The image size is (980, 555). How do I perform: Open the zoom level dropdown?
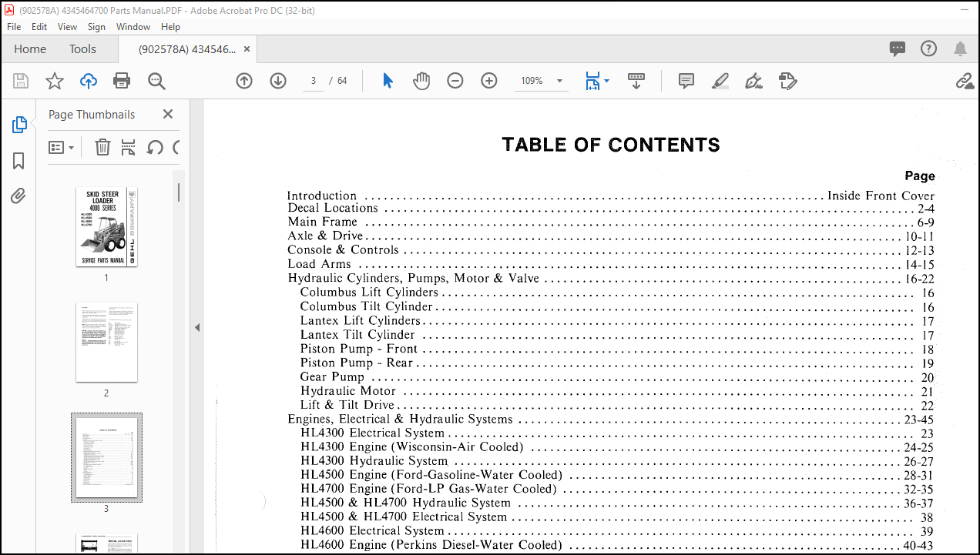(x=559, y=81)
